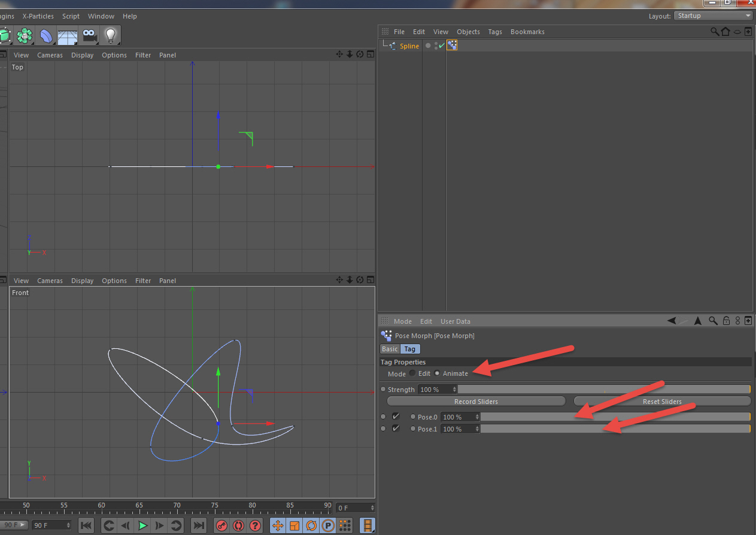Add a light object from the toolbar
Screen dimensions: 756x535
(x=110, y=36)
